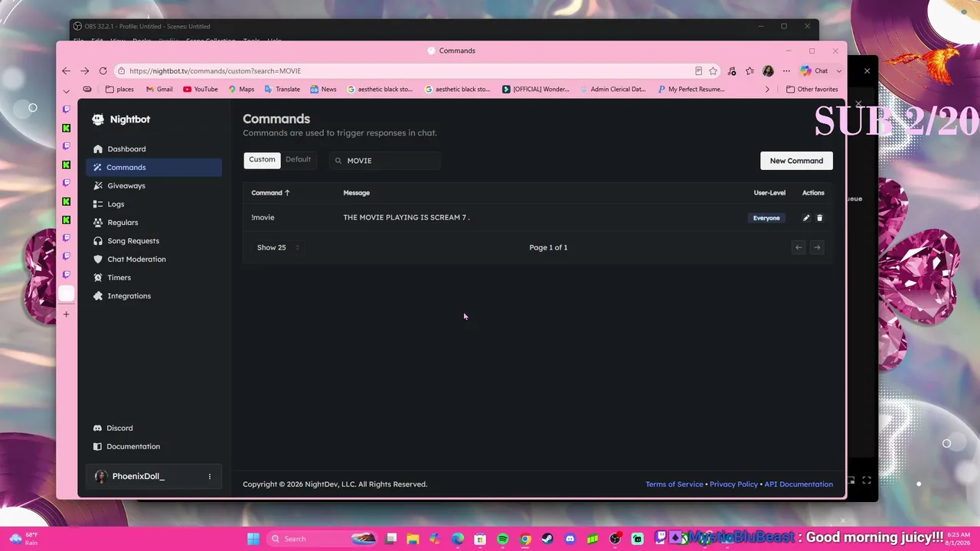This screenshot has height=551, width=980.
Task: Click the alarm clock icon for Timers
Action: click(x=98, y=278)
